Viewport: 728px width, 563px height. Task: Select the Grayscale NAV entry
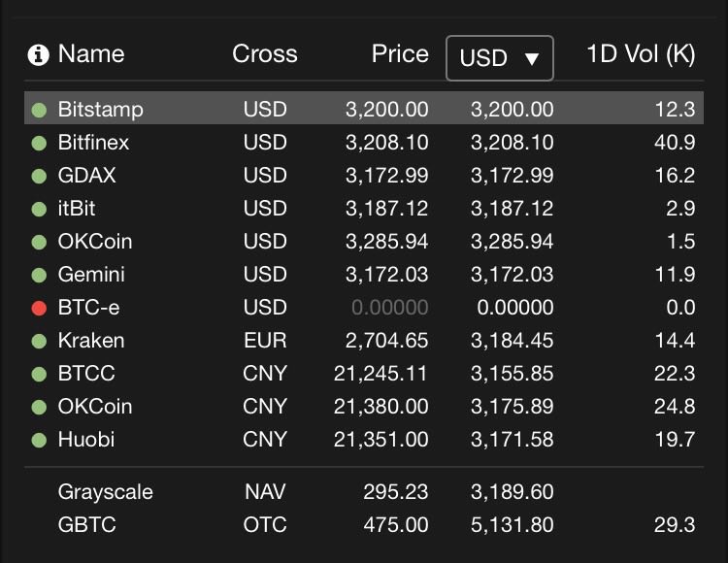364,491
